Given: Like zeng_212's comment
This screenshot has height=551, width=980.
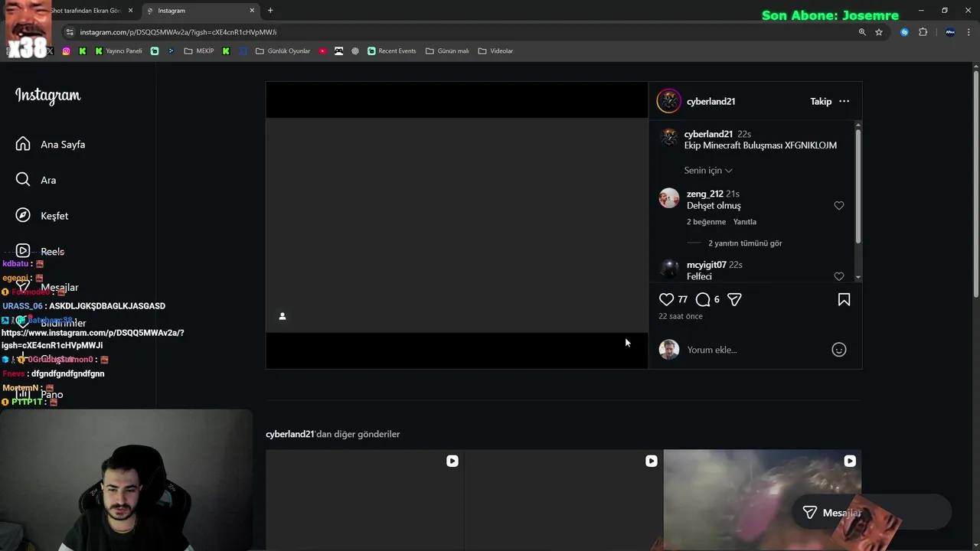Looking at the screenshot, I should click(839, 206).
